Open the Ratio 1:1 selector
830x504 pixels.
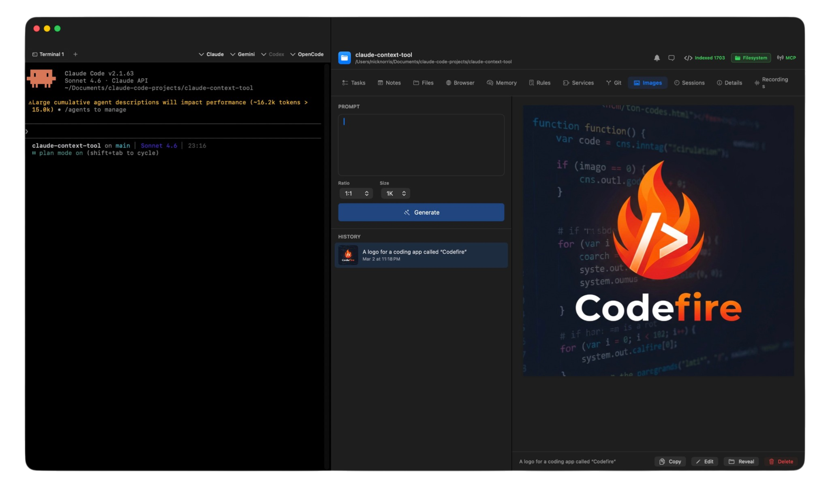click(x=356, y=194)
